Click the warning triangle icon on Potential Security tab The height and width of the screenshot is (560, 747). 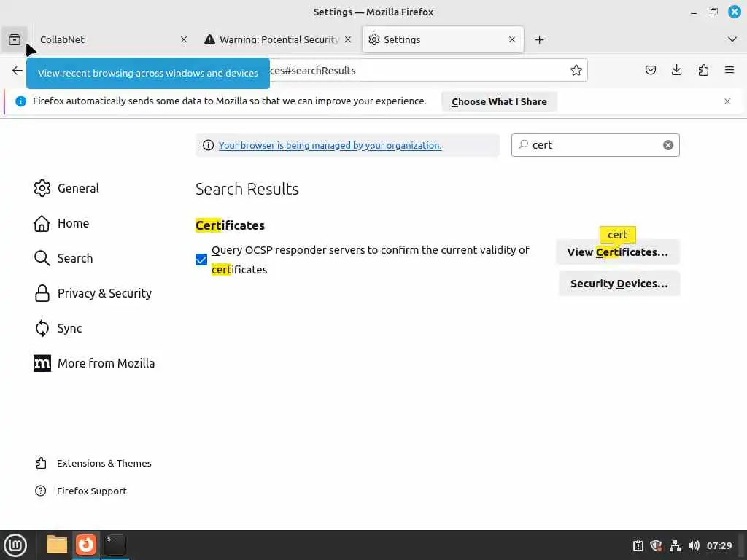tap(209, 39)
